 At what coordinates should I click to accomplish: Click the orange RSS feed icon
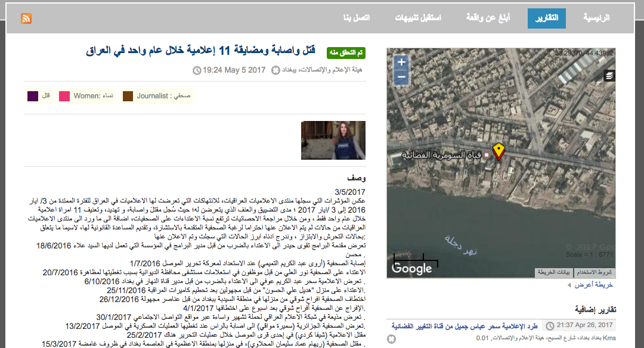coord(26,18)
